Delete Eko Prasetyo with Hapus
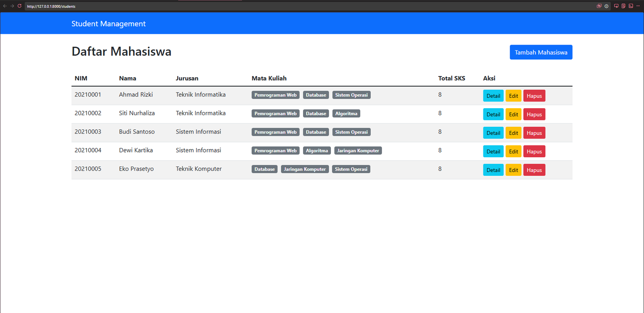The width and height of the screenshot is (644, 313). pyautogui.click(x=535, y=170)
